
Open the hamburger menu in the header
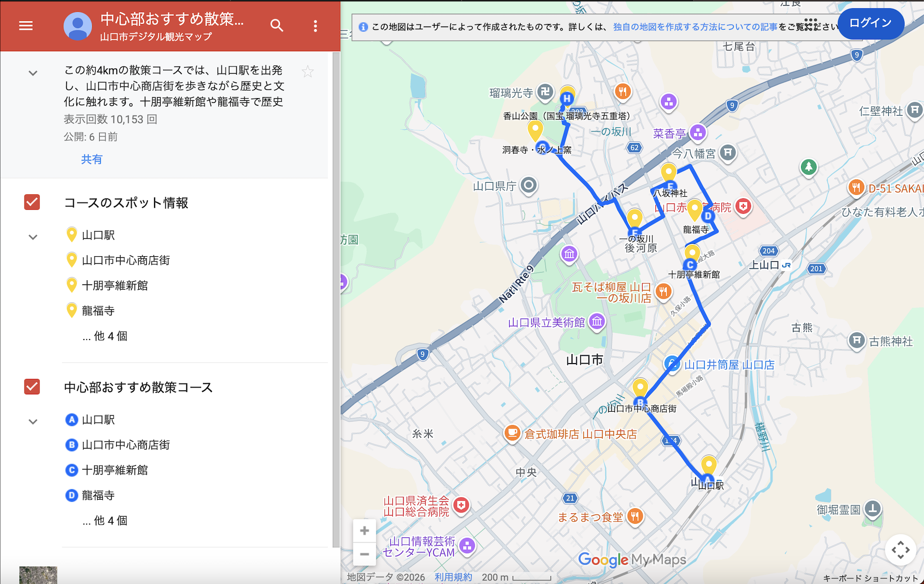[x=26, y=26]
